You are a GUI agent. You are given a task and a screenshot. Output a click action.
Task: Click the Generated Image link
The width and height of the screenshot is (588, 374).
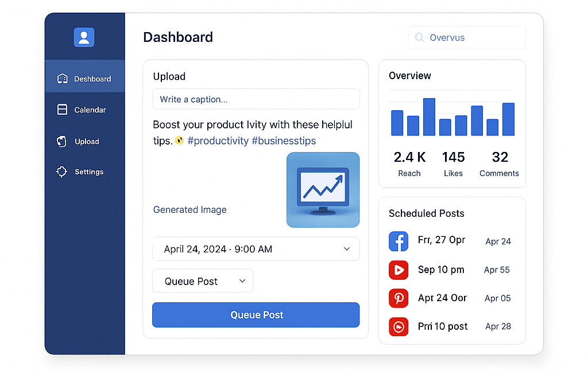click(189, 209)
